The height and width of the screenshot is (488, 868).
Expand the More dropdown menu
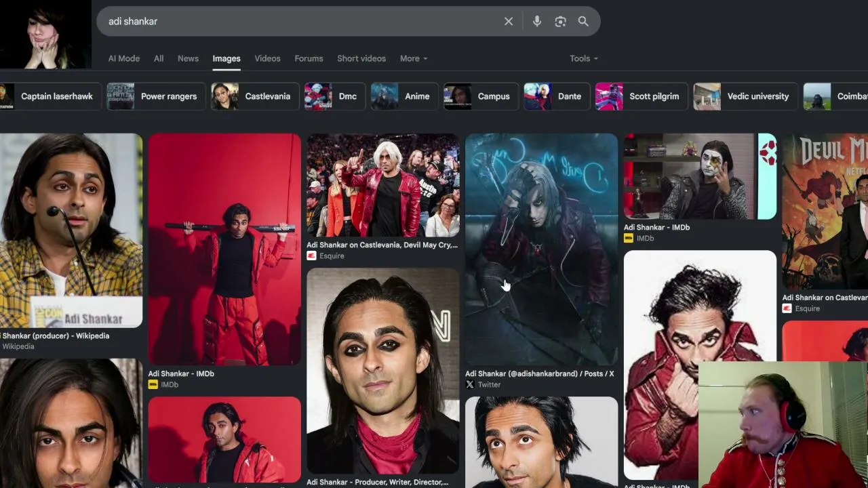click(414, 58)
